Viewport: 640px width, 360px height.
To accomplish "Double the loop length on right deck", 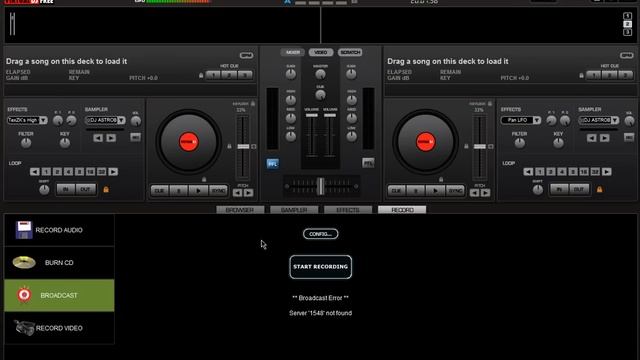I will pos(607,172).
